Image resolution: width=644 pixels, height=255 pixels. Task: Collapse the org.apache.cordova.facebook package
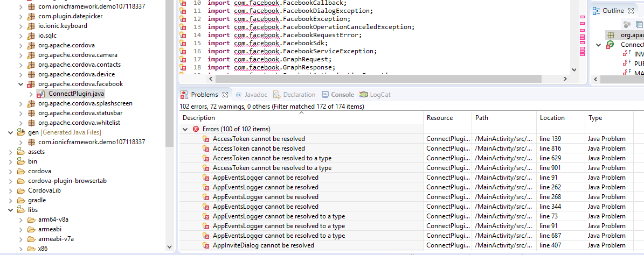[21, 84]
